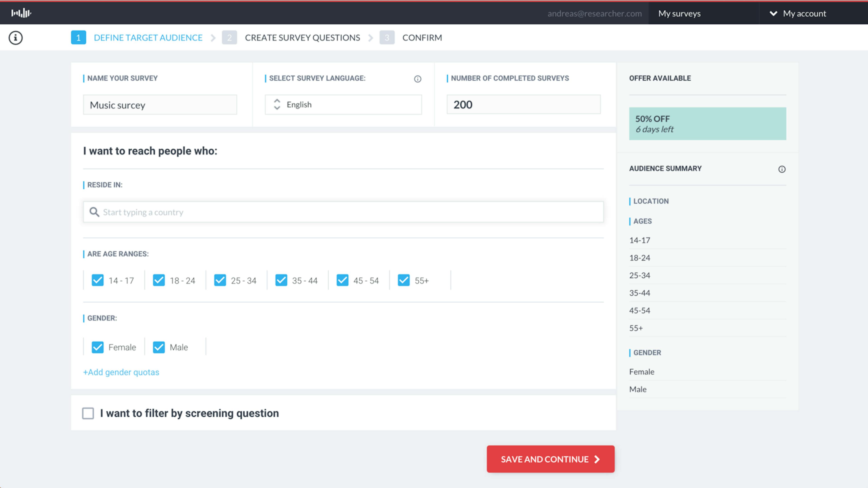The image size is (868, 488).
Task: Click survey language info icon
Action: [x=417, y=79]
